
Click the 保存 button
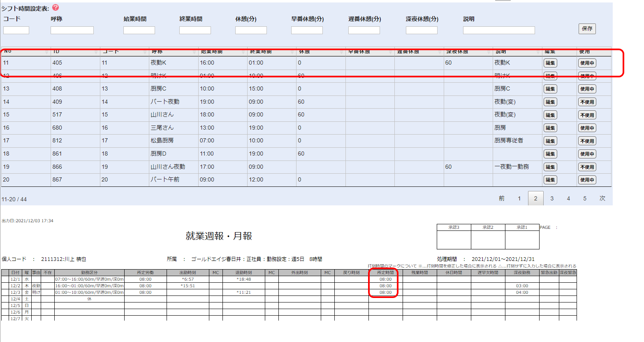coord(587,28)
